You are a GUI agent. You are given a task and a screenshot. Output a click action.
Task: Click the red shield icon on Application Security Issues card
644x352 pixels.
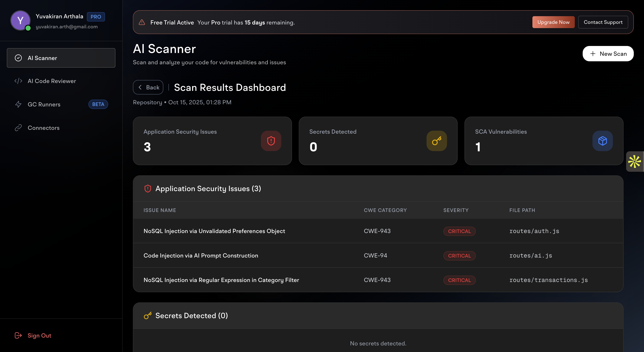click(271, 141)
